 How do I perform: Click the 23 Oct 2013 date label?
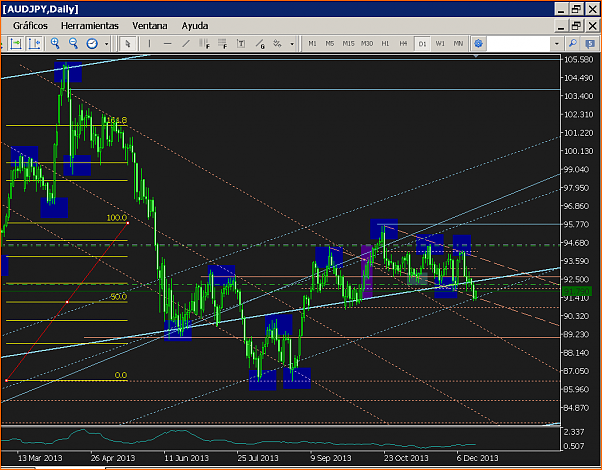point(406,458)
